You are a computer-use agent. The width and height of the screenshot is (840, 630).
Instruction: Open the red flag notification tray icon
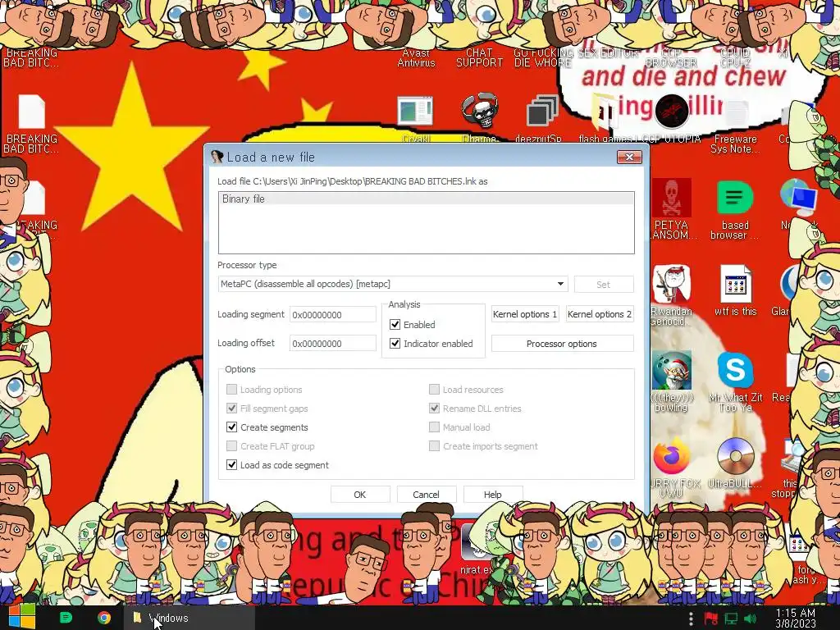pos(711,619)
